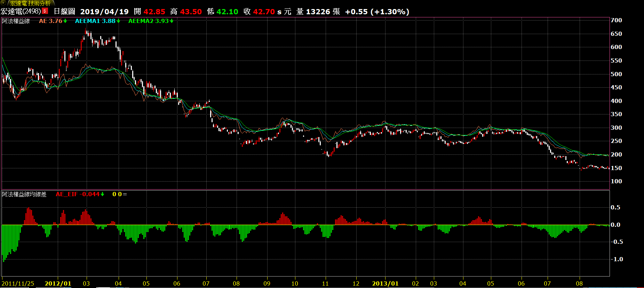Select the 阿法權益線 indicator title
Screen dimensions: 644x288
[16, 21]
